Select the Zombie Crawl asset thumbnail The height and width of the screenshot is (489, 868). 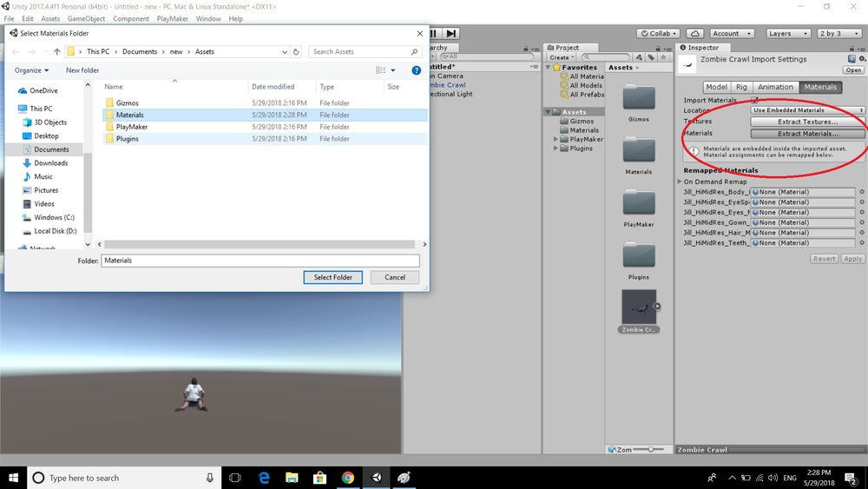[639, 307]
